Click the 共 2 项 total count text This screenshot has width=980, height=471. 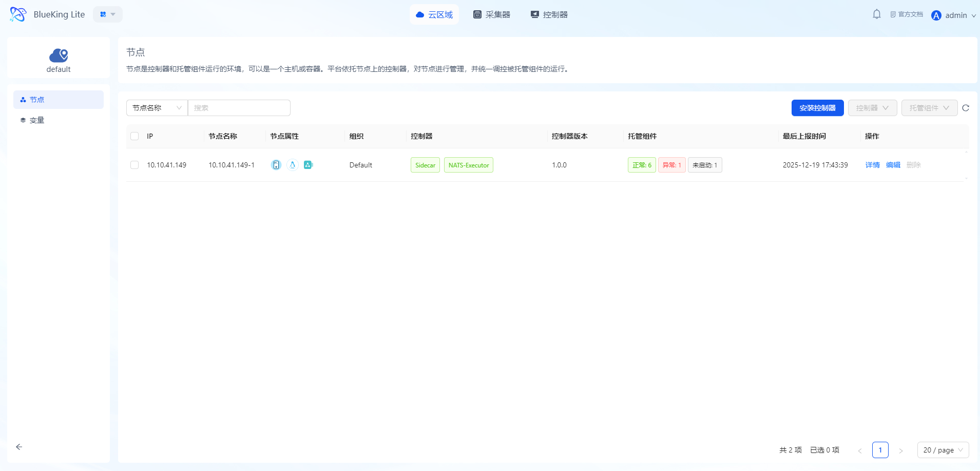pos(791,450)
